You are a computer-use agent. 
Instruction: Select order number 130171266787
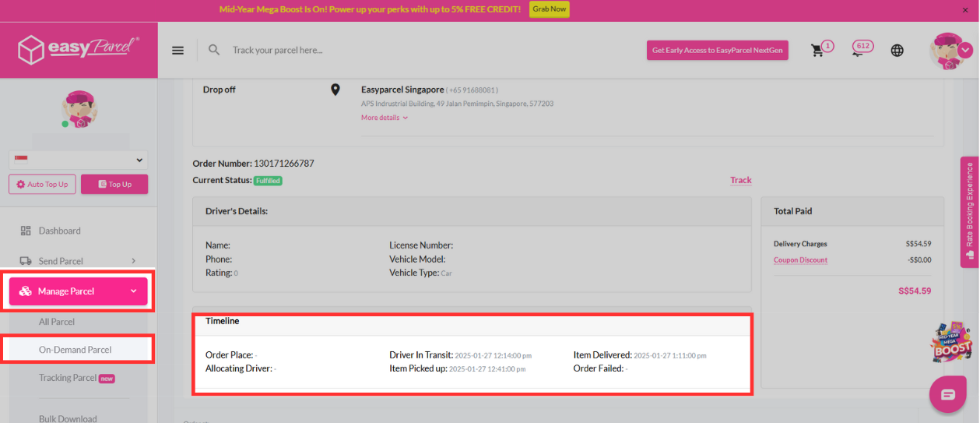(283, 164)
